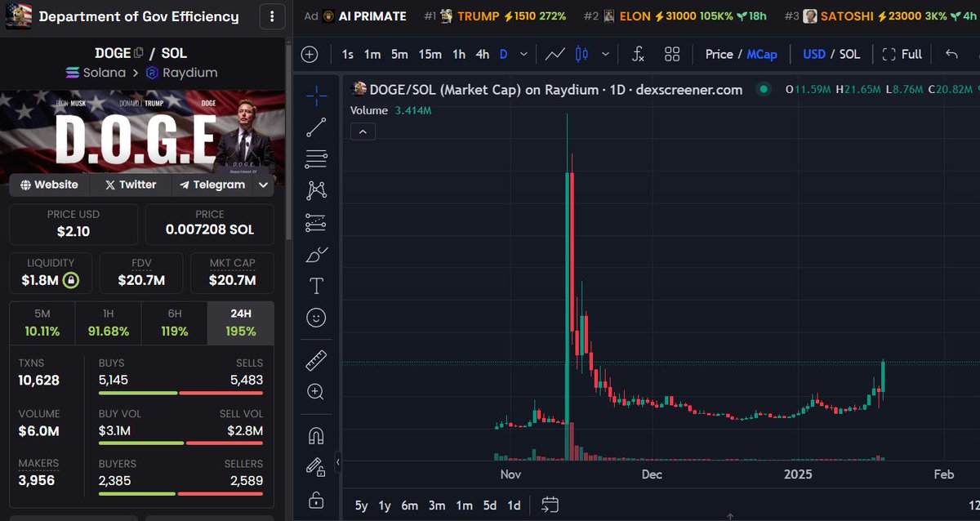Click the undo arrow in chart toolbar

[x=951, y=54]
